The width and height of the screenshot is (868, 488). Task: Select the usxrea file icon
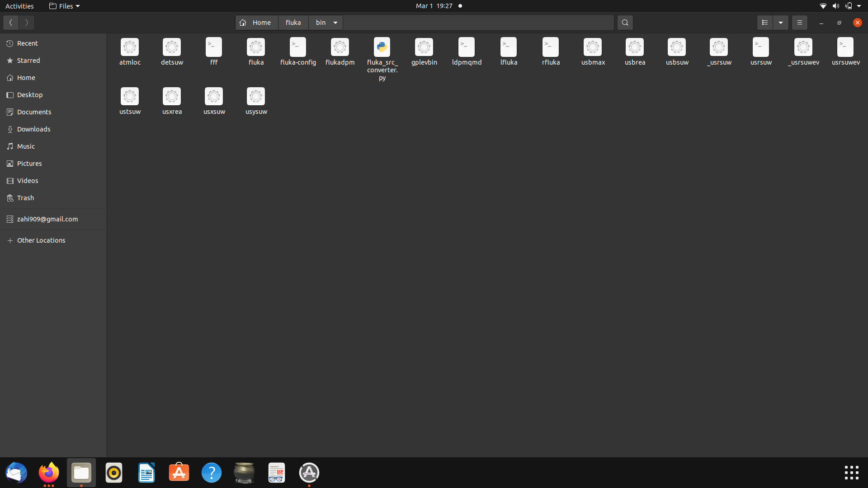[172, 96]
